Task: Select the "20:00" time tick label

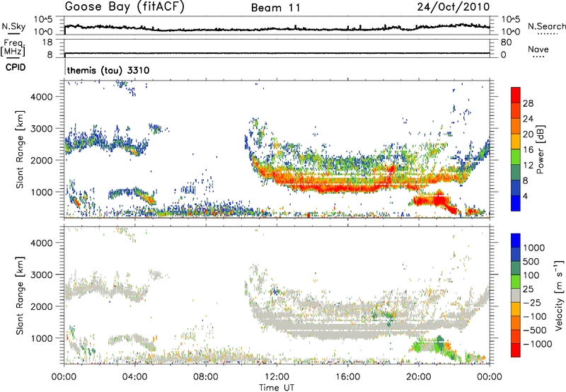Action: click(x=418, y=377)
